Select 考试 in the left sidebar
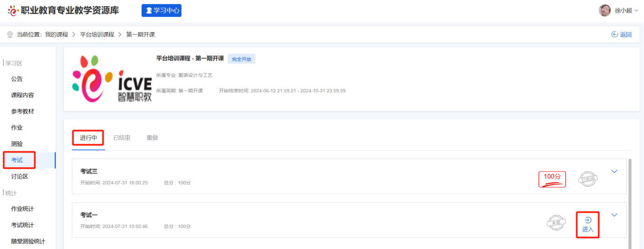Image resolution: width=644 pixels, height=249 pixels. 17,160
